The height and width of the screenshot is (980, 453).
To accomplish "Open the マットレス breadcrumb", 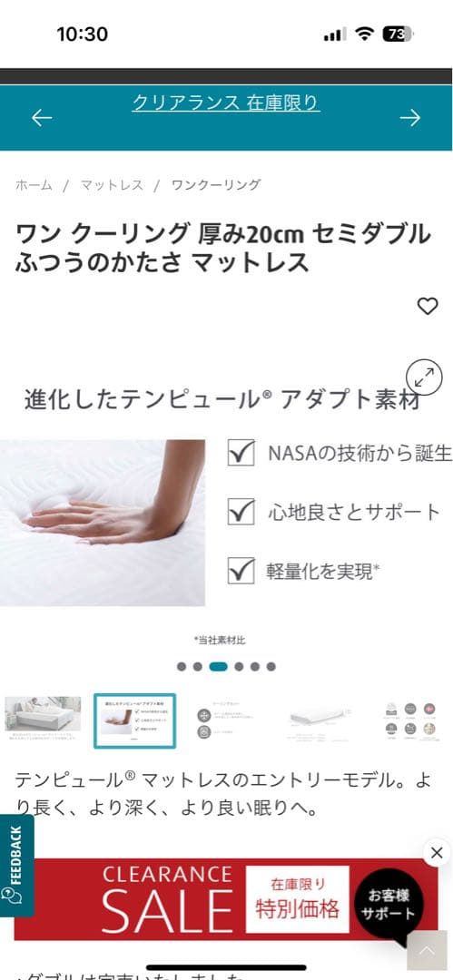I will coord(112,185).
